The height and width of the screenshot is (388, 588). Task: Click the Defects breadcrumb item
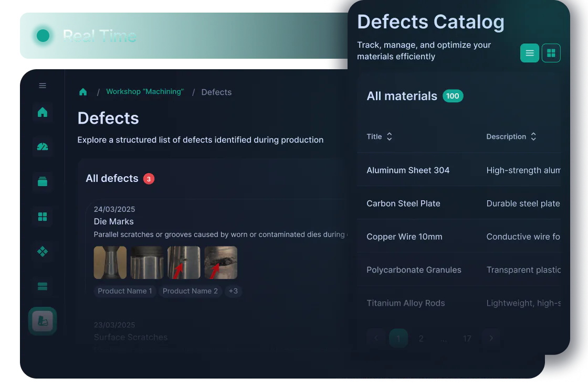(x=216, y=92)
